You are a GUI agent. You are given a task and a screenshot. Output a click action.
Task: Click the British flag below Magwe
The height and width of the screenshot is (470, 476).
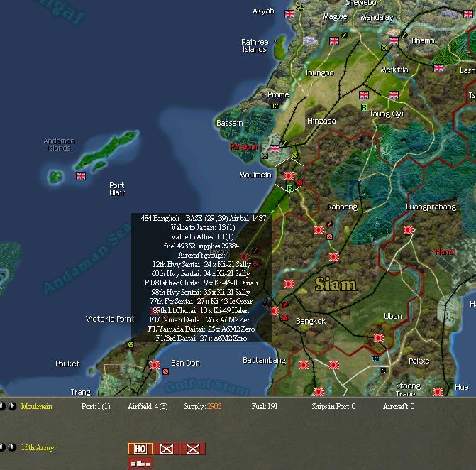(x=334, y=41)
